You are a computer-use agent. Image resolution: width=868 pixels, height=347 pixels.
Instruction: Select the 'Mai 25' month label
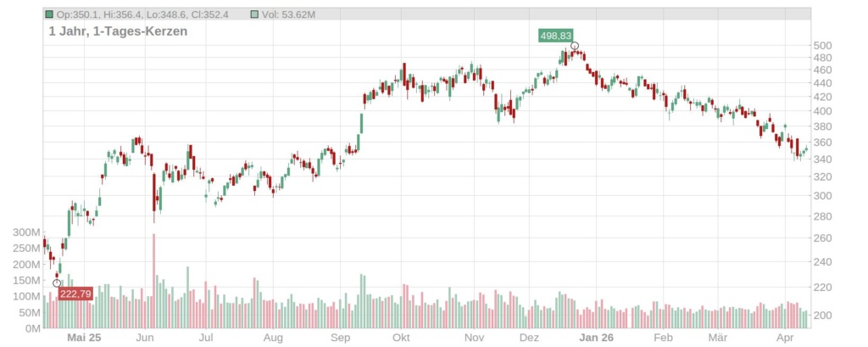click(x=84, y=338)
